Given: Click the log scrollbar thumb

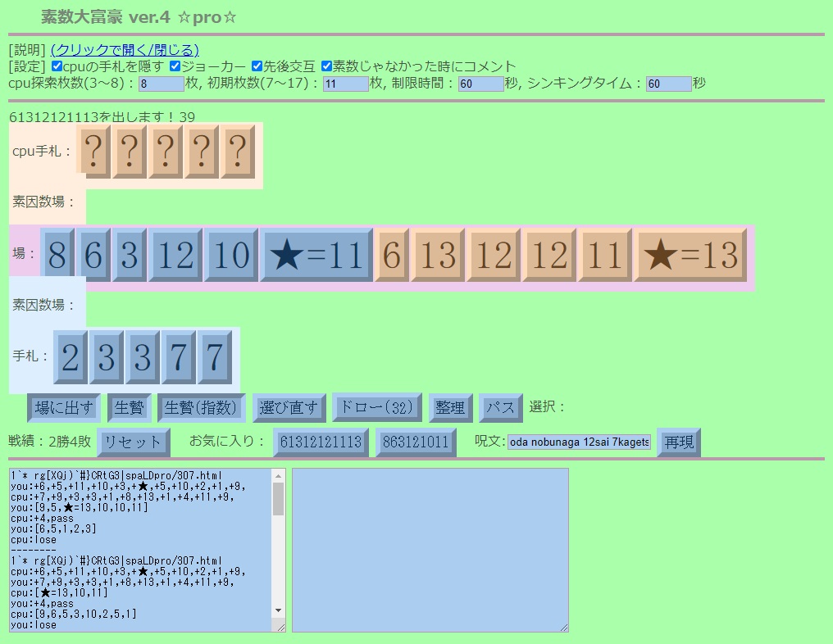Looking at the screenshot, I should (279, 499).
